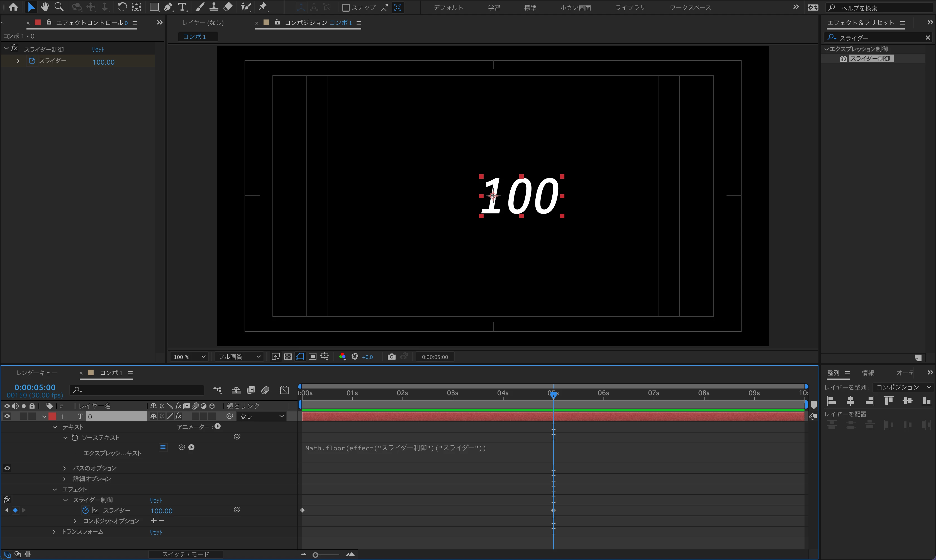936x560 pixels.
Task: Select the Horizontal Type tool
Action: point(182,7)
